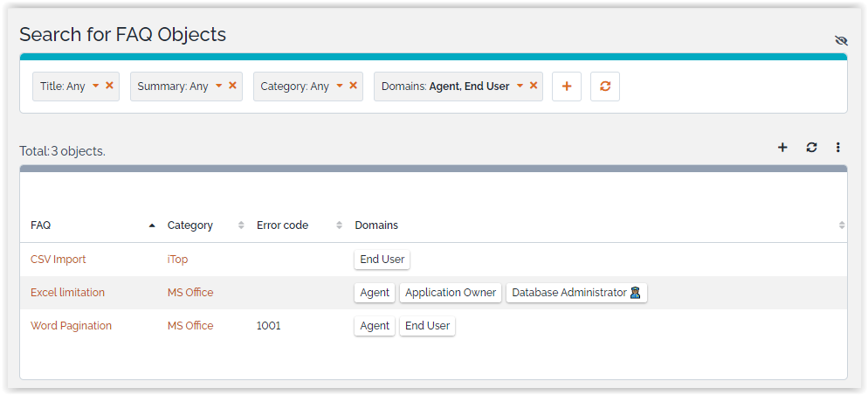Image resolution: width=868 pixels, height=395 pixels.
Task: Open the Excel limitation FAQ
Action: point(67,293)
